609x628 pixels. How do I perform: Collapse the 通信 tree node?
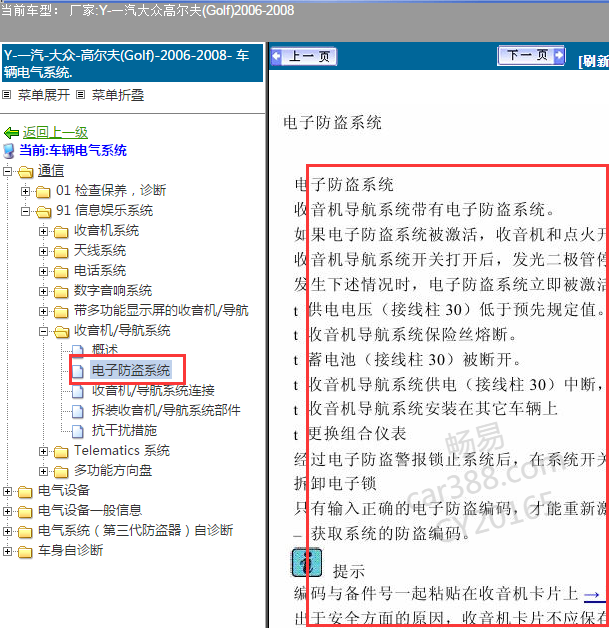point(7,171)
